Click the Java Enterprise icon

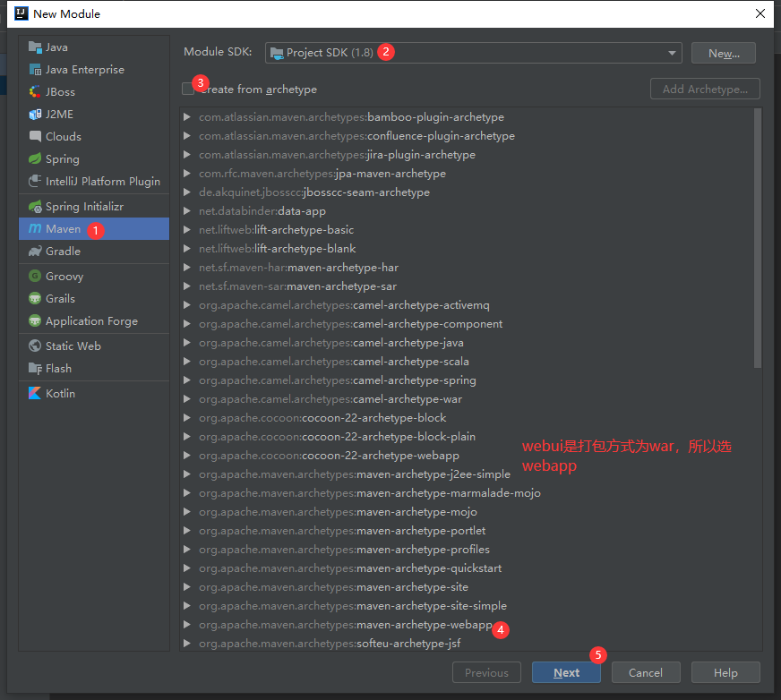[x=35, y=70]
